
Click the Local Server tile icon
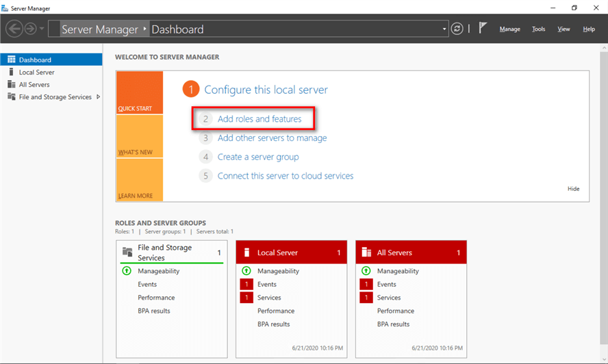click(246, 252)
